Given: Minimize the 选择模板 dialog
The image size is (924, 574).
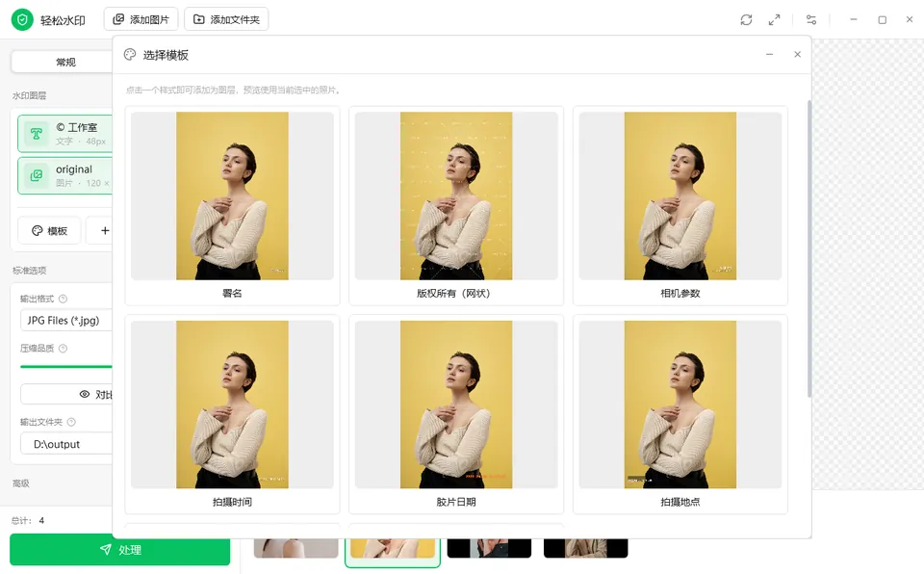Looking at the screenshot, I should coord(770,54).
